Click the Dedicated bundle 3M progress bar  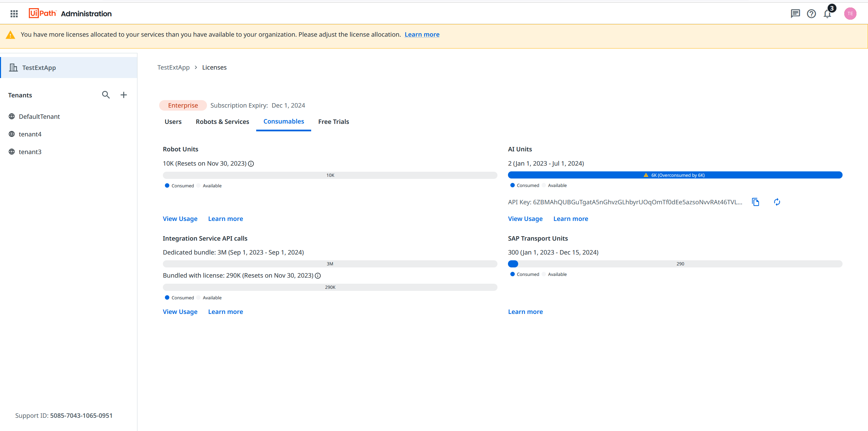click(x=330, y=264)
